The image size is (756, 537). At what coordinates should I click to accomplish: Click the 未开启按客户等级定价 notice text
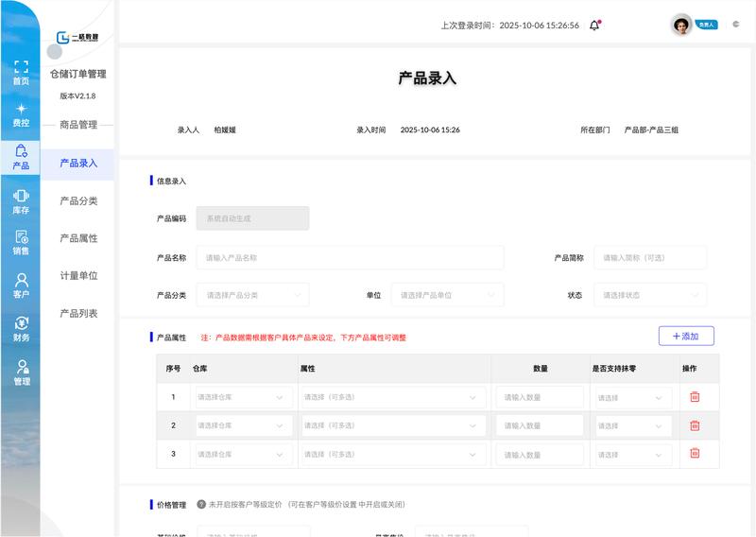click(x=306, y=504)
